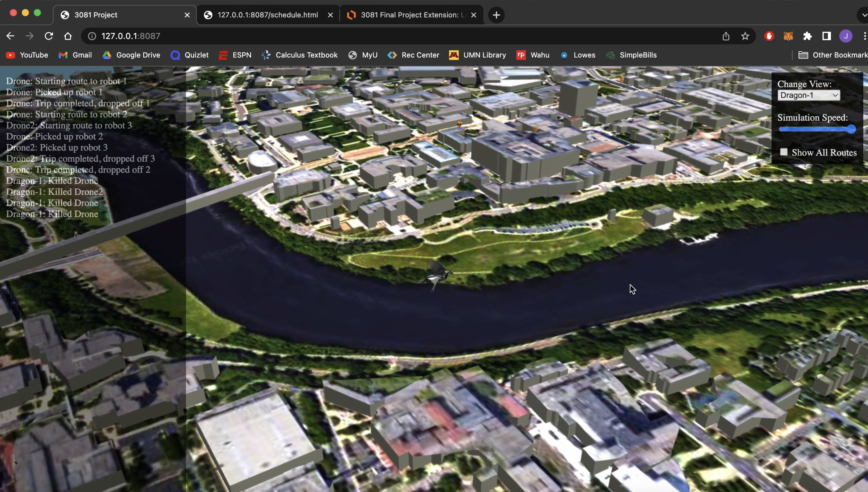Switch to the 127.0.0.1:8087/schedule.html tab
The width and height of the screenshot is (868, 492).
[268, 15]
